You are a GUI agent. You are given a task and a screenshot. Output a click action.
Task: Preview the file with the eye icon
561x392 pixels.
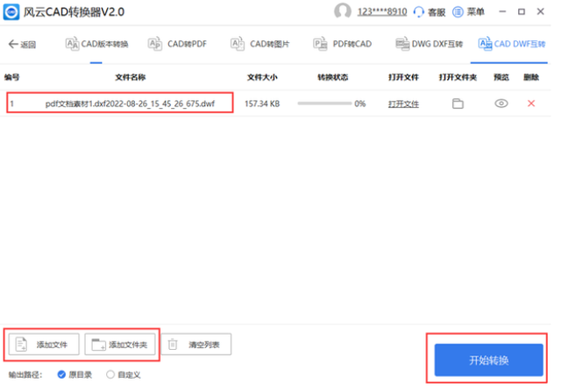(501, 103)
